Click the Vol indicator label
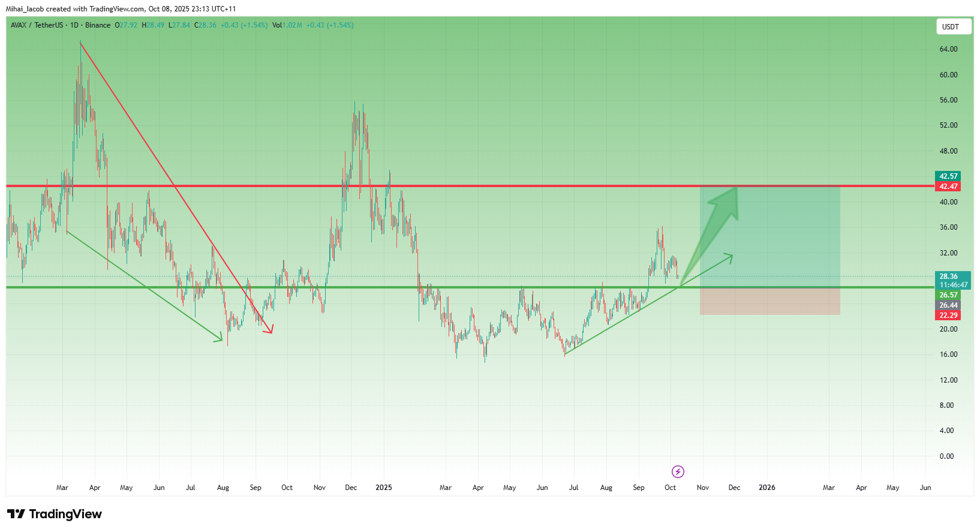 coord(276,25)
